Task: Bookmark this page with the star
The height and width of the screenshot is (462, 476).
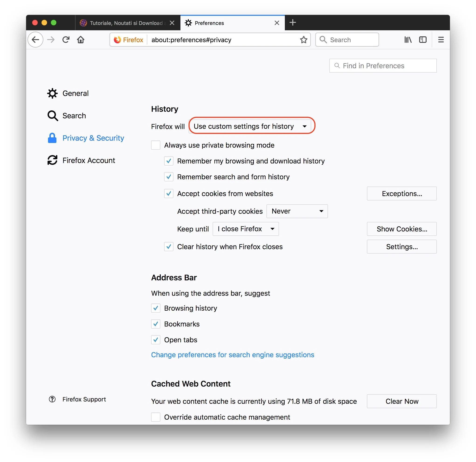Action: pos(304,40)
